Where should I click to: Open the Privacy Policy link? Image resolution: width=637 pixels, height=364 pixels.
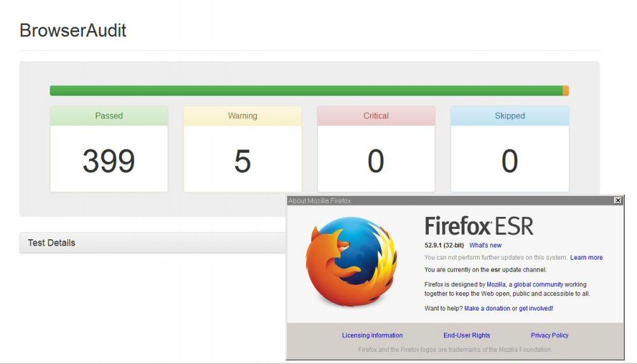549,335
